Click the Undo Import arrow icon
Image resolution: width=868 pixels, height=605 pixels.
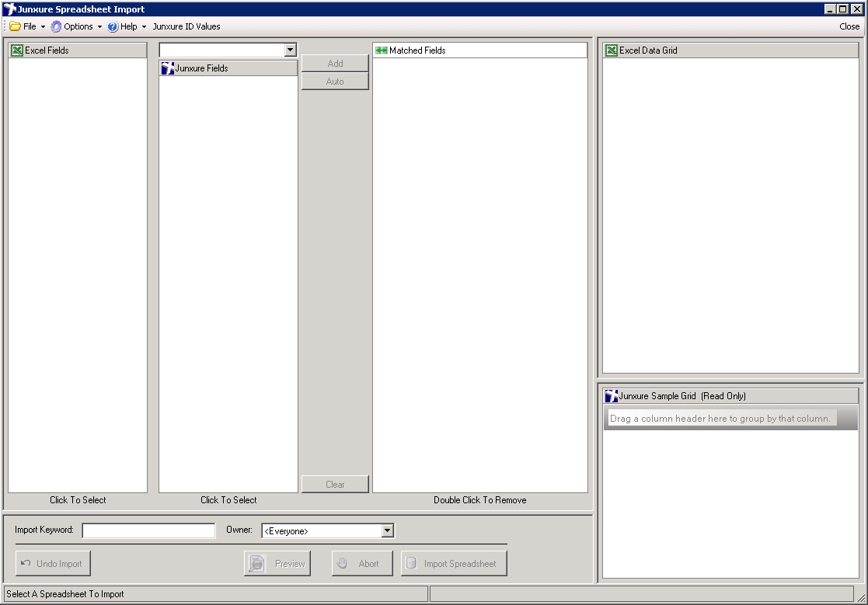point(26,563)
